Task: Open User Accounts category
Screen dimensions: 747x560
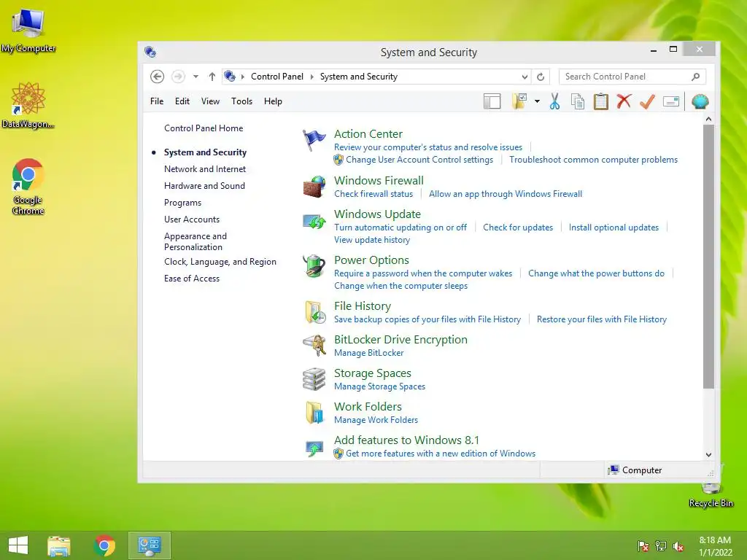Action: click(192, 219)
